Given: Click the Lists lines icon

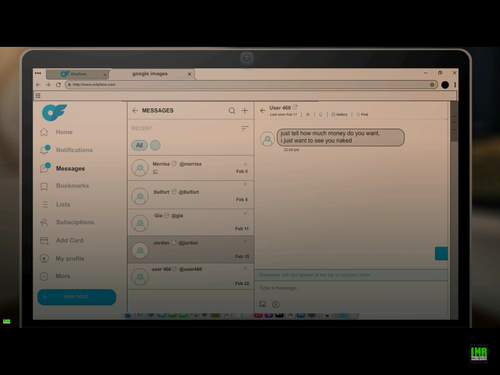Looking at the screenshot, I should (x=45, y=204).
